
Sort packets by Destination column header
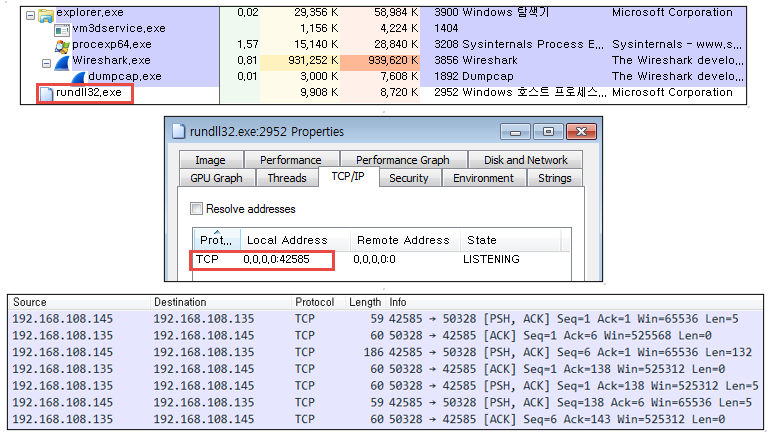pyautogui.click(x=180, y=302)
